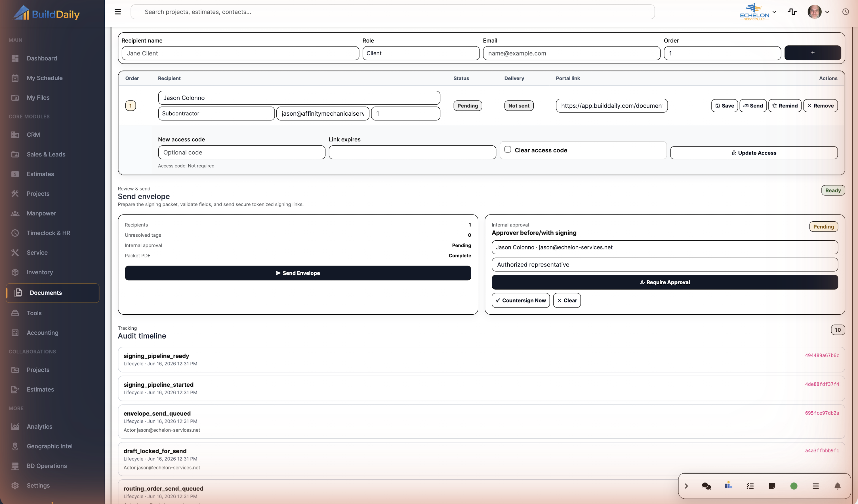Image resolution: width=858 pixels, height=504 pixels.
Task: Click the Email field name@example.com
Action: click(x=572, y=53)
